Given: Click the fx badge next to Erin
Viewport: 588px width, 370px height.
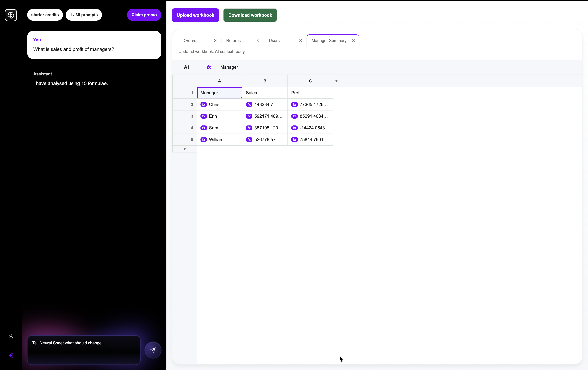Looking at the screenshot, I should pyautogui.click(x=204, y=116).
